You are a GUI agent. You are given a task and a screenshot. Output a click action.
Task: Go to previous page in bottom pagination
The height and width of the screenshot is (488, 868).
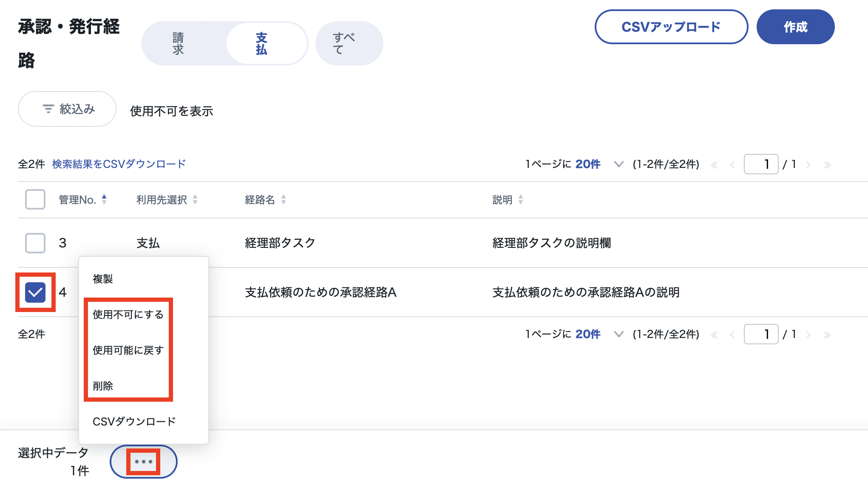click(732, 335)
